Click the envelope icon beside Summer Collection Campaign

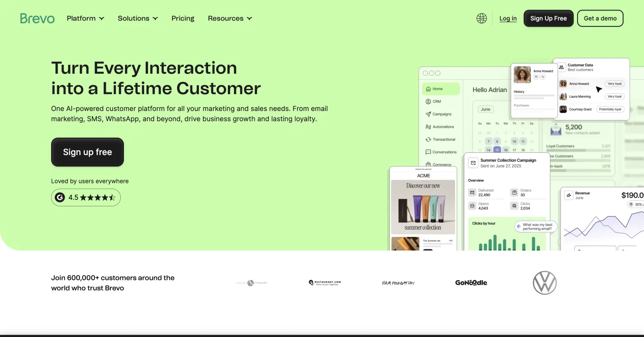click(x=473, y=163)
